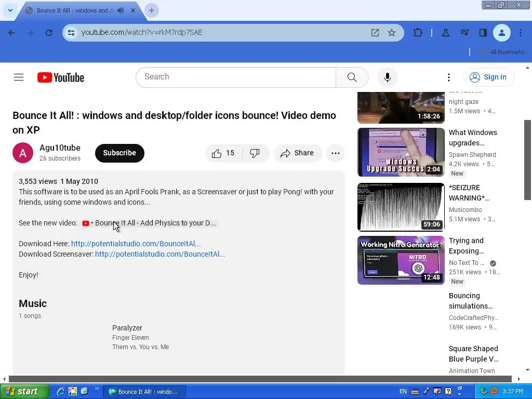This screenshot has height=399, width=532.
Task: Click the youtube.com address bar URL
Action: 141,32
